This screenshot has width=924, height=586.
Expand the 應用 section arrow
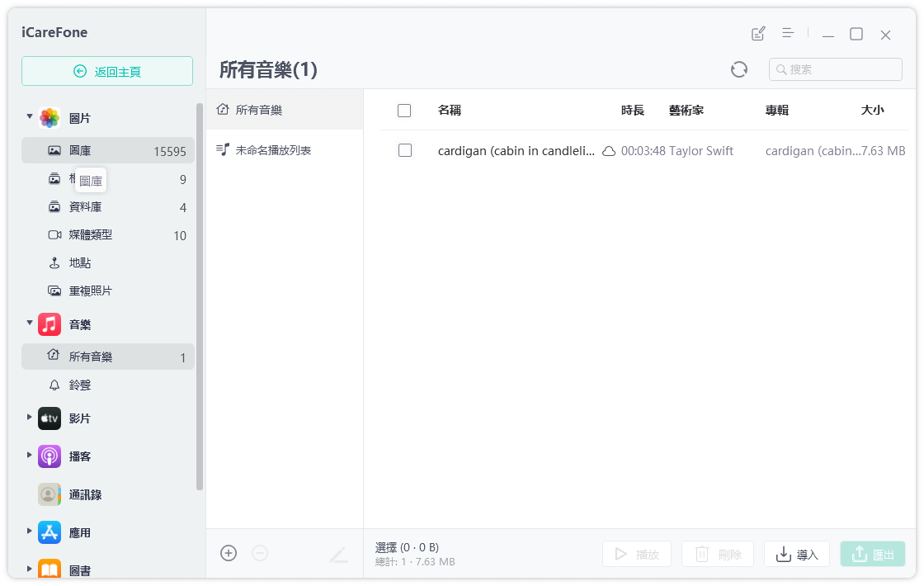pos(30,532)
